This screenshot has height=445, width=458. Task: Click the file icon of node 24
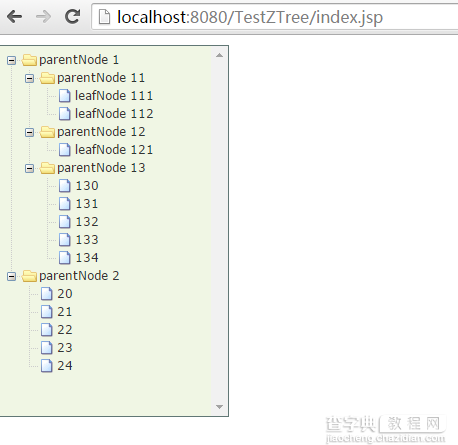[x=47, y=366]
